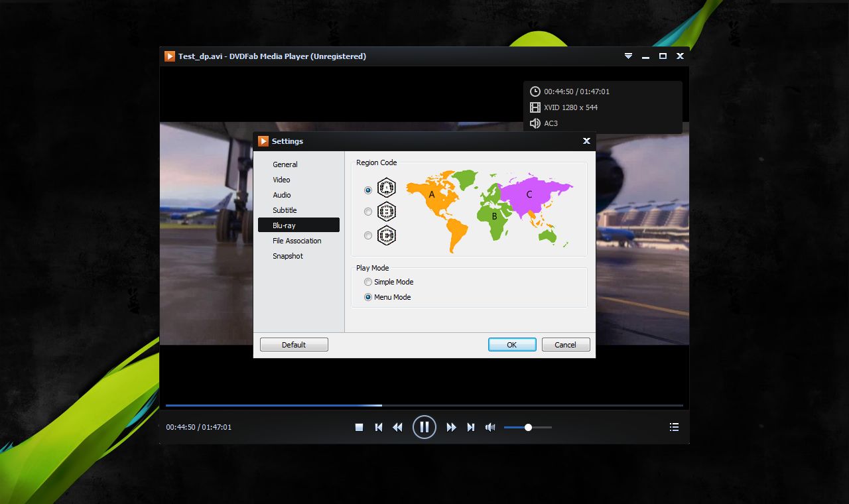This screenshot has width=849, height=504.
Task: Click the DVDFab logo in player title bar
Action: point(170,56)
